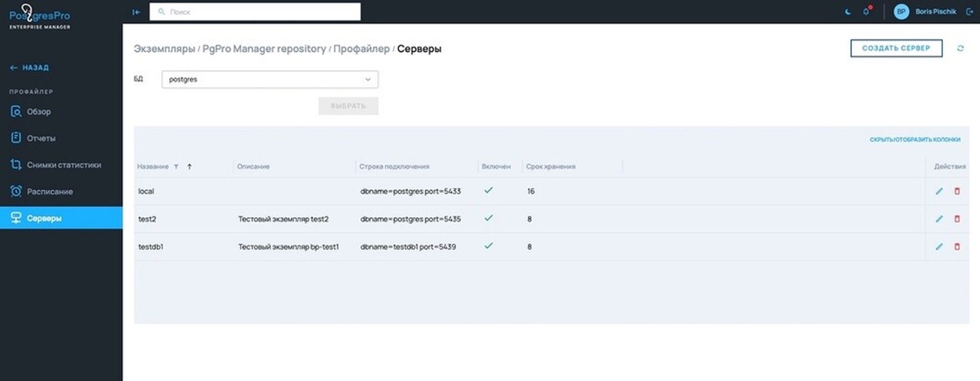
Task: Click the Профайлер breadcrumb link
Action: (x=361, y=49)
